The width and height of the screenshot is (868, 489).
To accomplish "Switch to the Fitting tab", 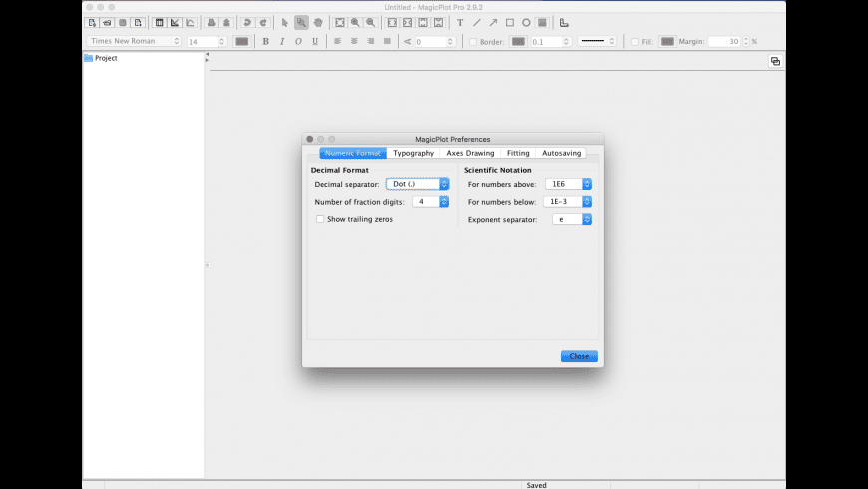I will tap(518, 153).
